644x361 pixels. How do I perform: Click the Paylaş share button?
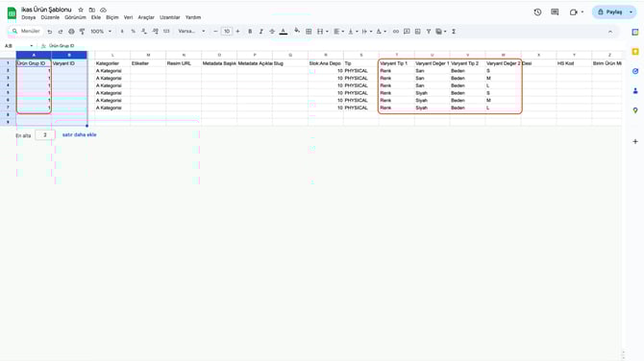(610, 12)
